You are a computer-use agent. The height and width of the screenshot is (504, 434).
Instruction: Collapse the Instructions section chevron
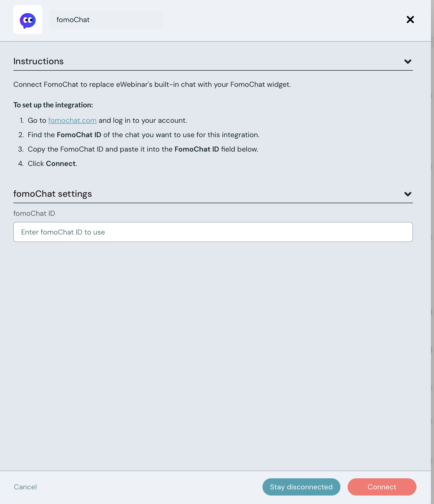click(408, 62)
